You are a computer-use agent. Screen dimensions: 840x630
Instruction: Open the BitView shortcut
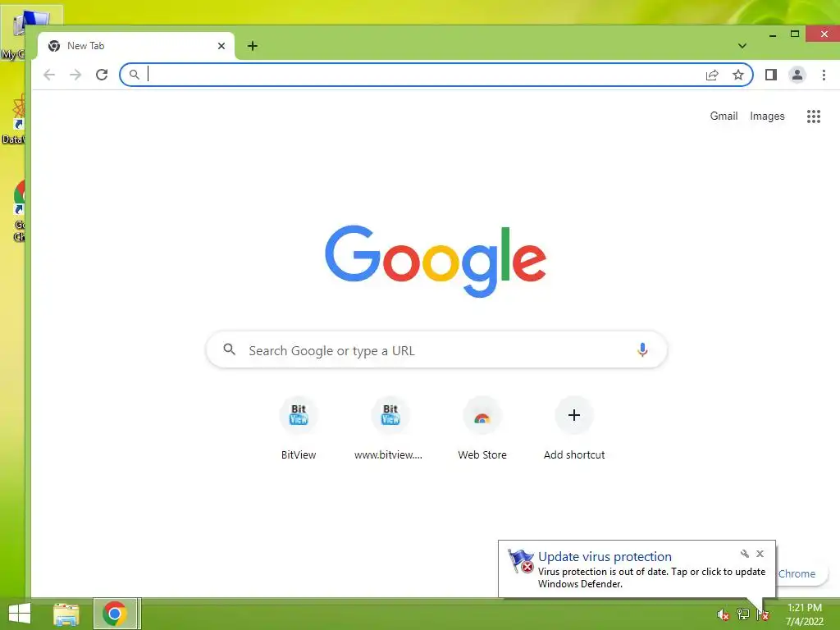point(299,428)
